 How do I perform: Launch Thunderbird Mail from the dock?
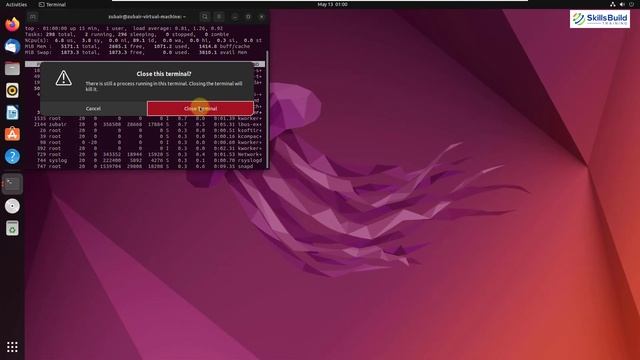click(12, 47)
